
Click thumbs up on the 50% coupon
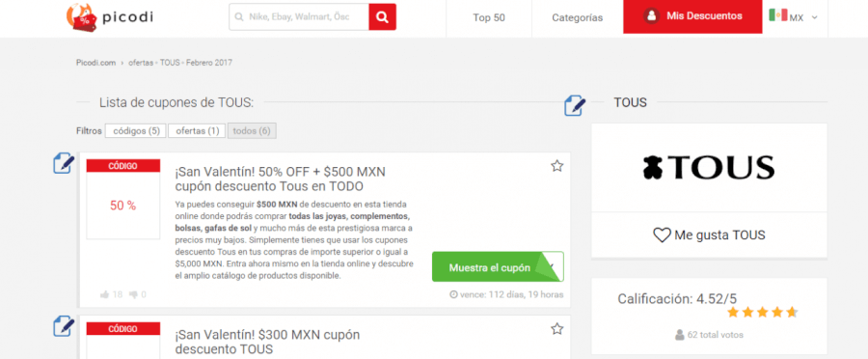(x=104, y=294)
